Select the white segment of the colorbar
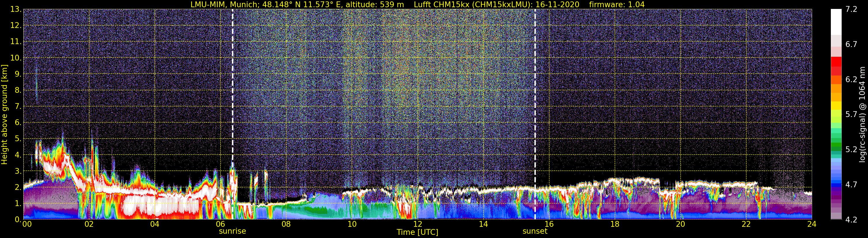 click(836, 22)
